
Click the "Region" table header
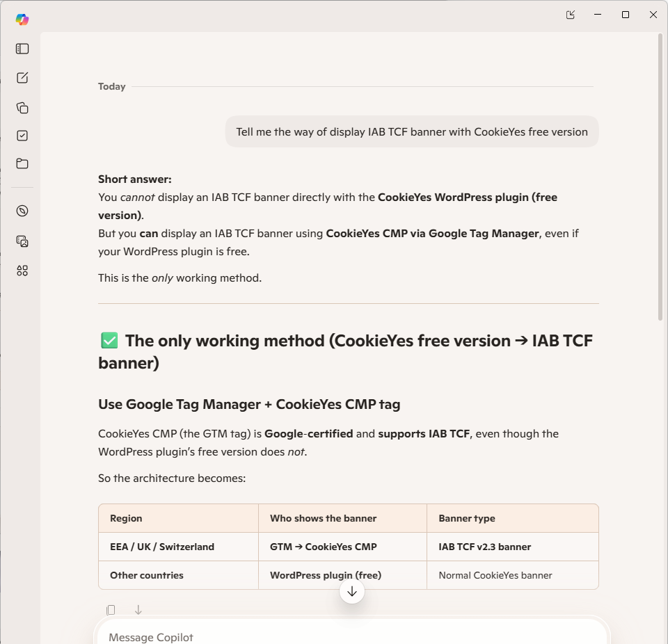click(179, 518)
